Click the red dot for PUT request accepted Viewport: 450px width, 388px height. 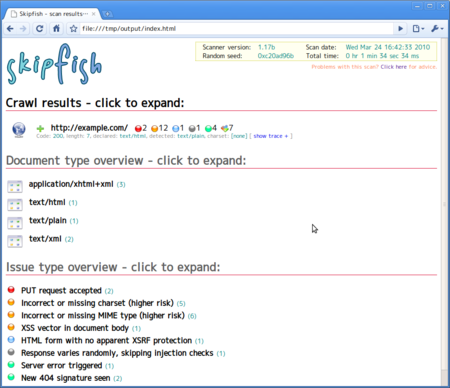click(11, 289)
